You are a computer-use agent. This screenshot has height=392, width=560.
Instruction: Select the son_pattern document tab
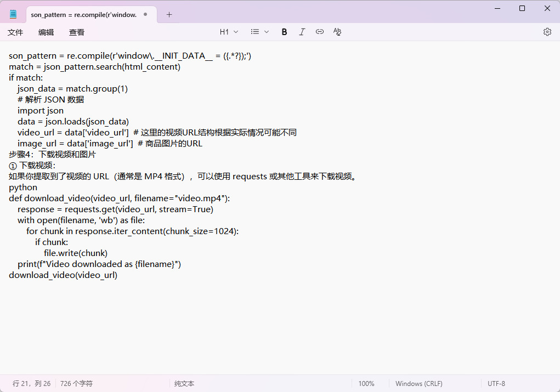83,15
